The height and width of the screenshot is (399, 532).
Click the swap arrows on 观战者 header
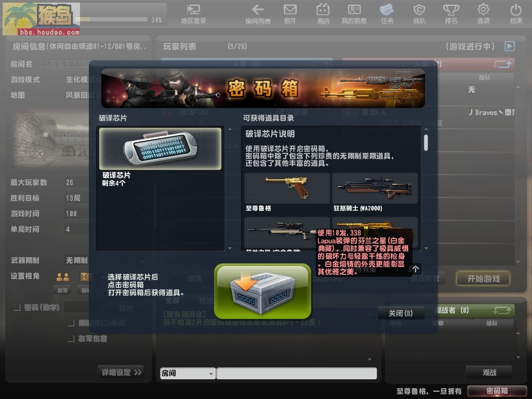[502, 310]
